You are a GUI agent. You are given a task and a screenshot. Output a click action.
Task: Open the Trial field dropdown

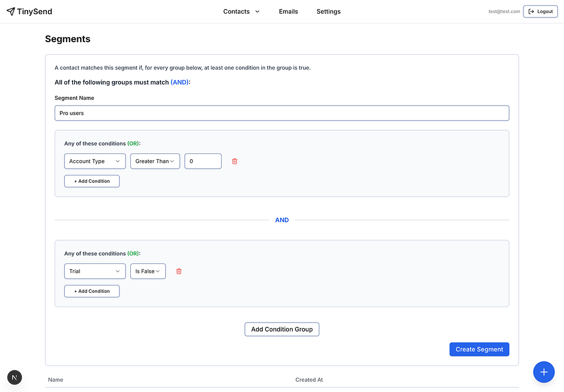[x=95, y=271]
